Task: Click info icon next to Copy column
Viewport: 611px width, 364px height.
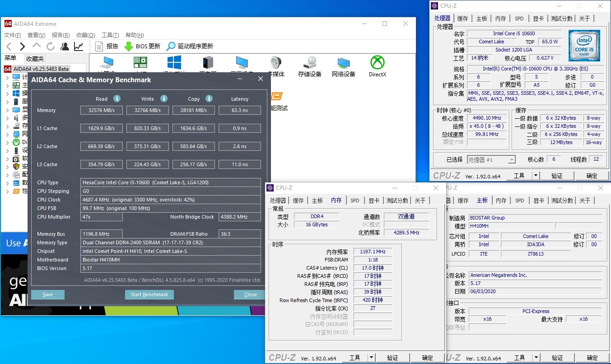Action: (x=209, y=98)
